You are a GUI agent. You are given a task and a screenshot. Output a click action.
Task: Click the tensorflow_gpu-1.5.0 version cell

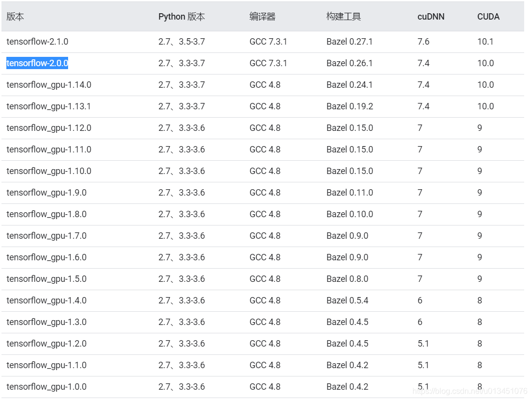click(x=47, y=279)
